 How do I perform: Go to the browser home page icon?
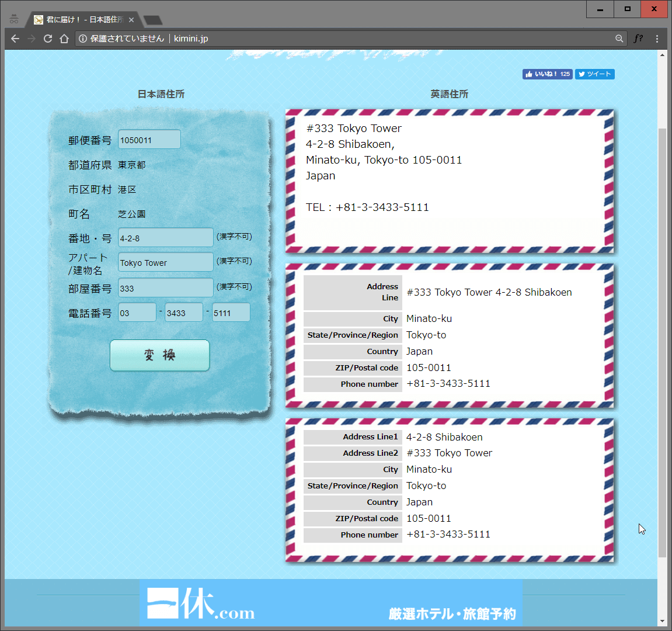click(x=64, y=39)
